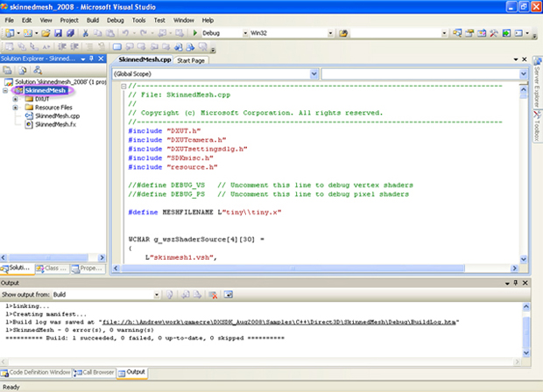Click the Increase Indent toolbar icon
Image resolution: width=543 pixels, height=392 pixels.
pos(74,46)
